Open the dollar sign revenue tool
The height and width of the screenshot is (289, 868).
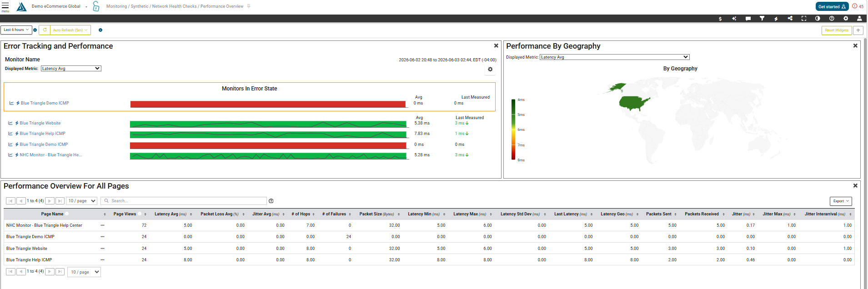[x=720, y=19]
